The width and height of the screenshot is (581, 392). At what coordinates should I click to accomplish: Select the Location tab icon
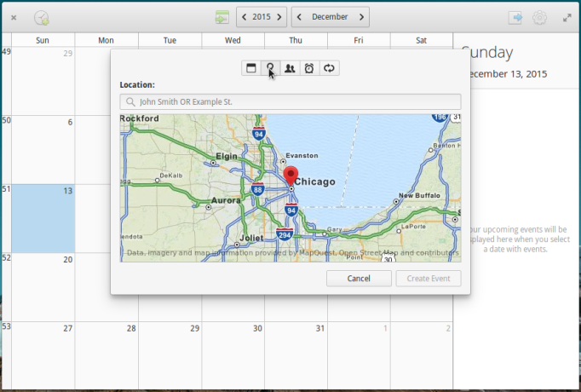coord(271,68)
